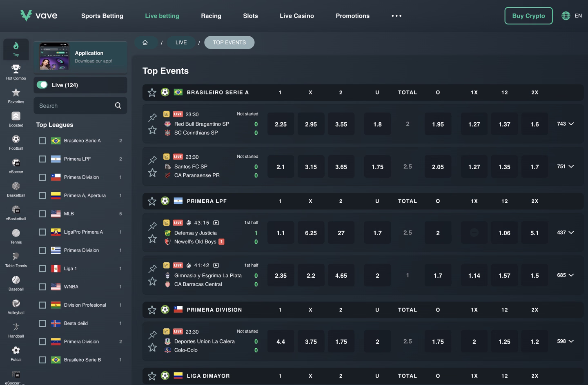Open Live betting menu
The image size is (588, 385).
pos(162,16)
